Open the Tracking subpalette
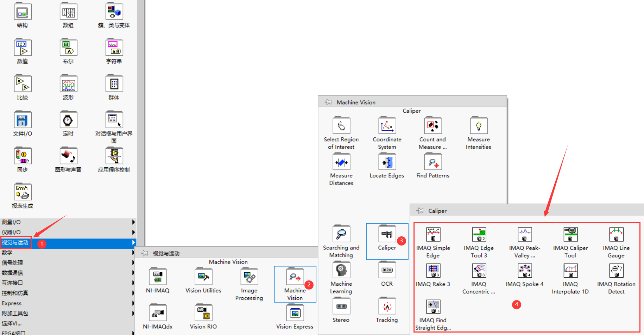This screenshot has height=335, width=644. (x=387, y=306)
